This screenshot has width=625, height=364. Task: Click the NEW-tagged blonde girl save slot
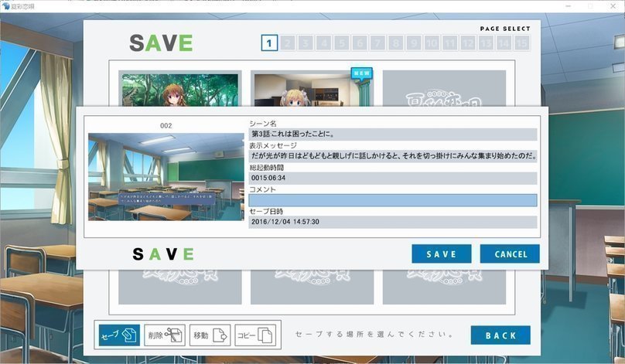point(312,88)
